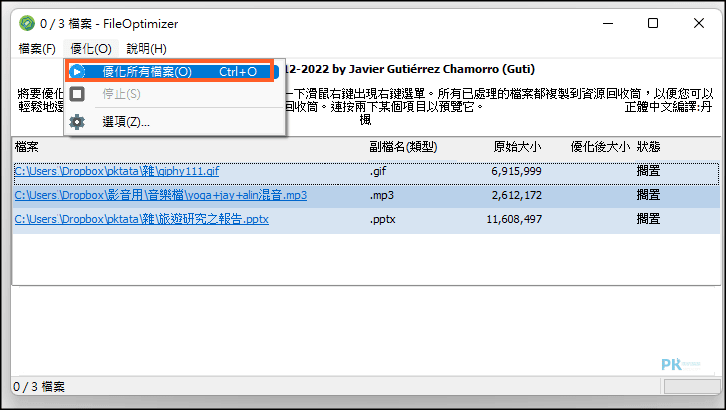The image size is (726, 410).
Task: Select the .pptx type cell
Action: [x=382, y=219]
